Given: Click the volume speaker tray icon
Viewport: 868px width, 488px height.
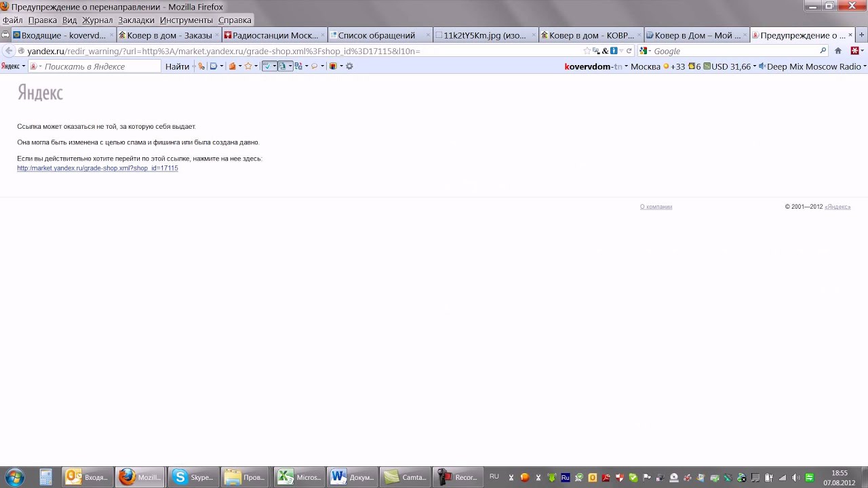Looking at the screenshot, I should click(795, 478).
